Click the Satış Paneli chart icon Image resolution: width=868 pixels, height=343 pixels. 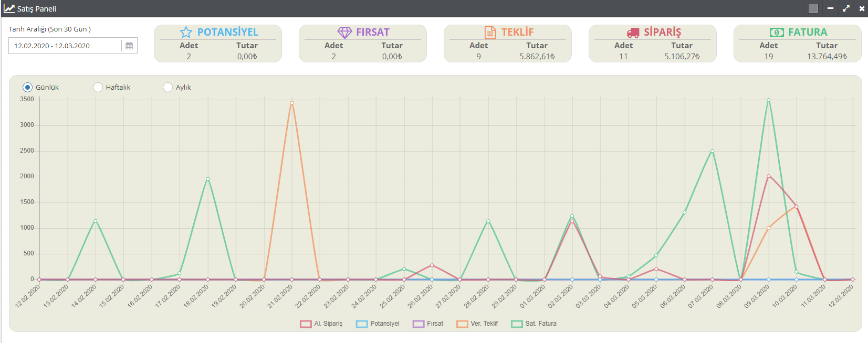click(9, 8)
